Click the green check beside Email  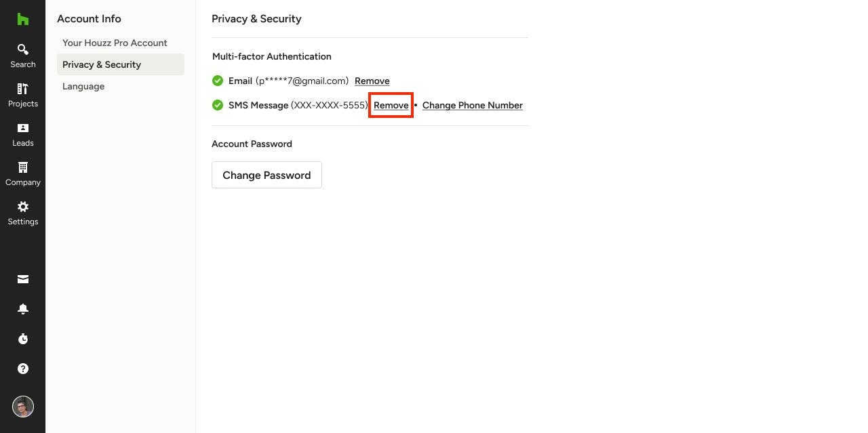coord(218,81)
